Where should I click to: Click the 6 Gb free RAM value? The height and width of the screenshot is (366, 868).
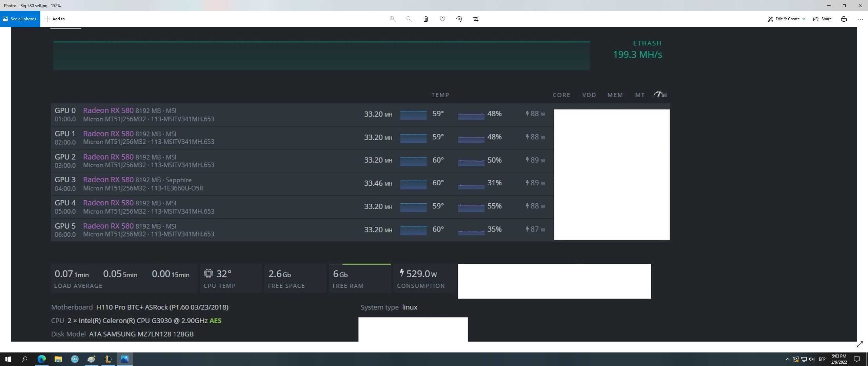click(x=340, y=274)
